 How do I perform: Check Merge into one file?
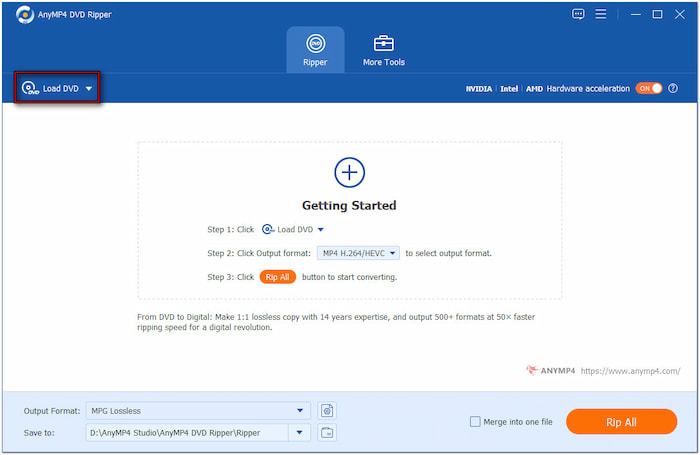(x=475, y=422)
